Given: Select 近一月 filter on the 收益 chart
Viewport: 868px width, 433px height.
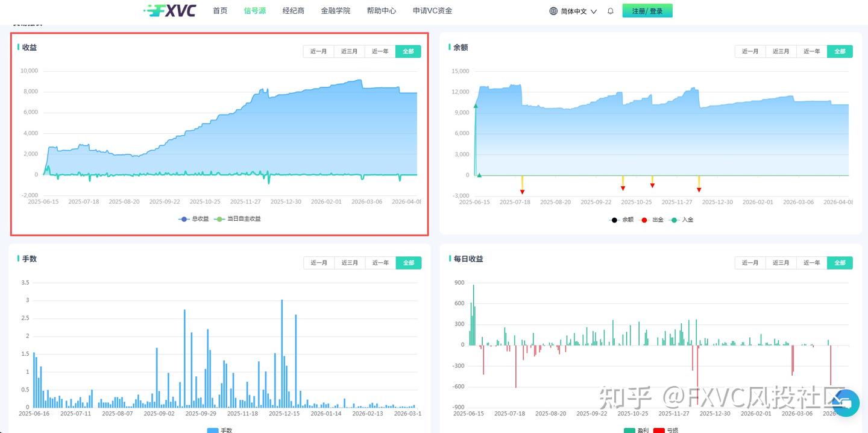Looking at the screenshot, I should (x=318, y=51).
